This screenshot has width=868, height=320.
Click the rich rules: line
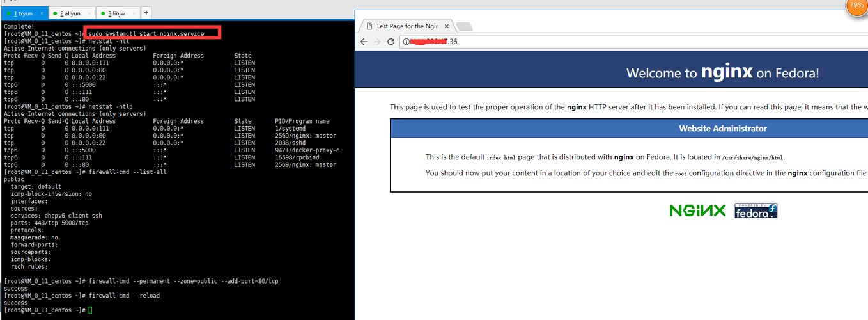pos(29,266)
